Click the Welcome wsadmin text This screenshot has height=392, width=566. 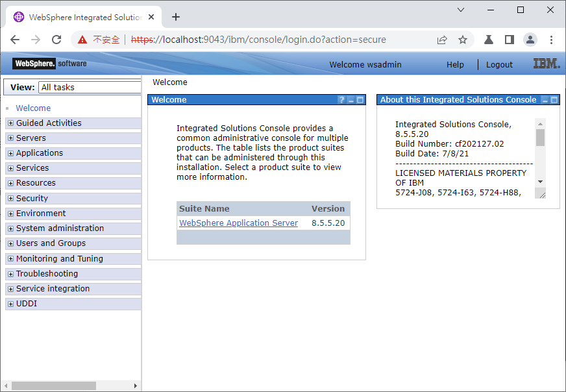365,65
